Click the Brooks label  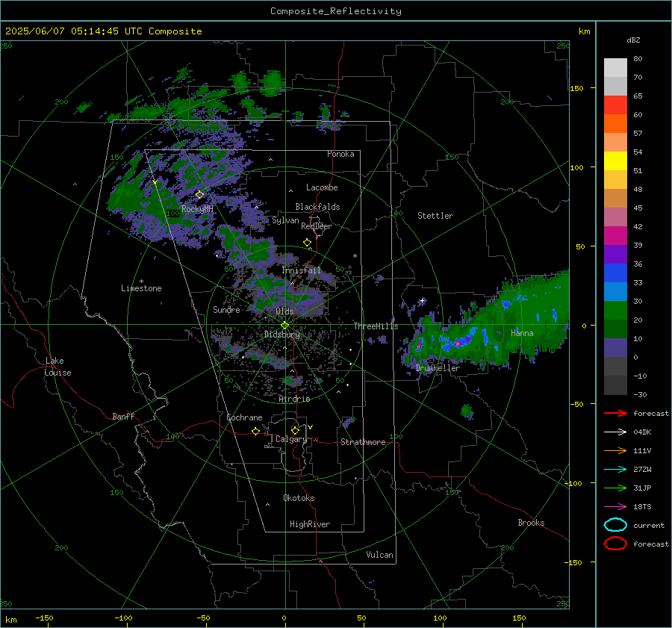coord(531,523)
